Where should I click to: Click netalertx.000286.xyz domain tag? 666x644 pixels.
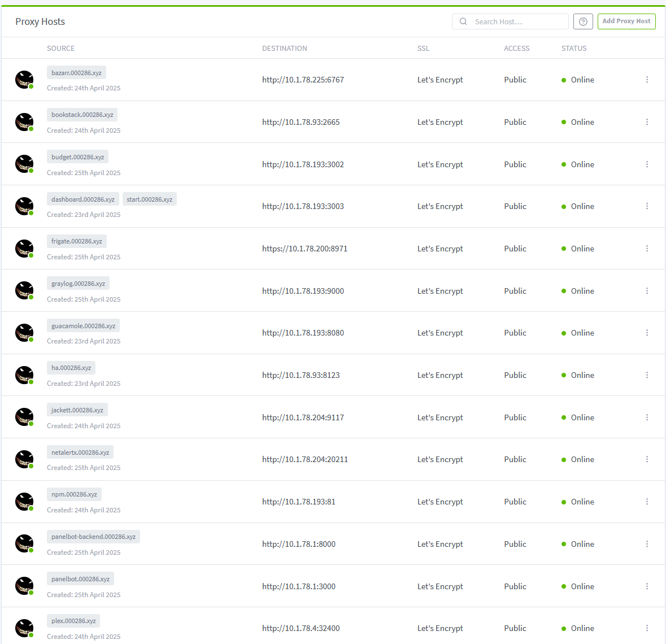point(80,452)
